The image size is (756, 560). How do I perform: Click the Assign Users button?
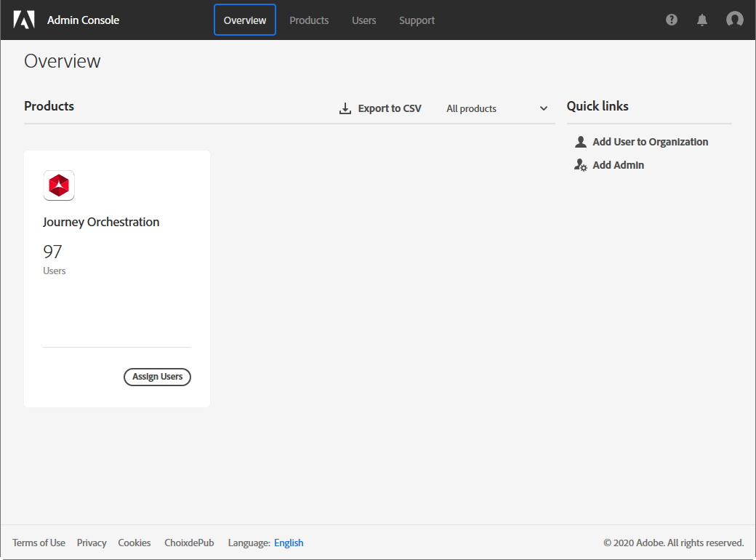point(157,377)
